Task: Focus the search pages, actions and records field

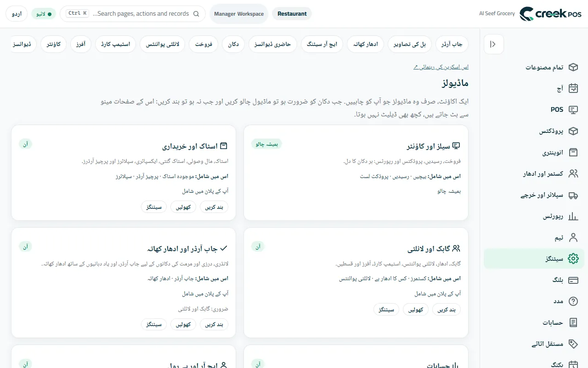Action: 133,14
